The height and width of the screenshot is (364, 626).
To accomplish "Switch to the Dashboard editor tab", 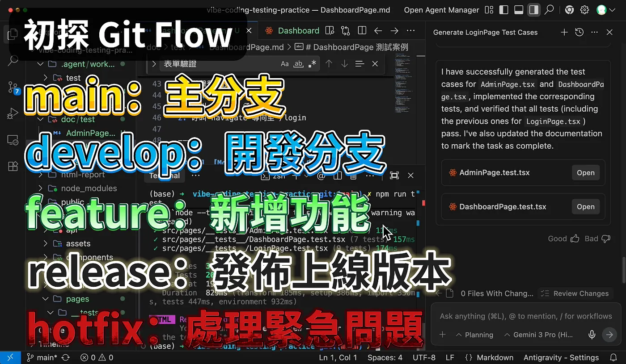I will 292,31.
